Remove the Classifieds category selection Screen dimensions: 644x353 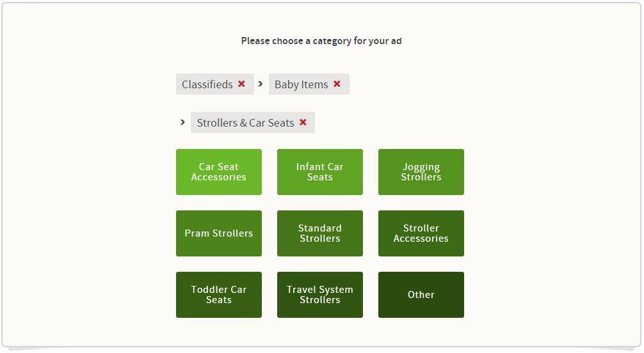[x=241, y=84]
